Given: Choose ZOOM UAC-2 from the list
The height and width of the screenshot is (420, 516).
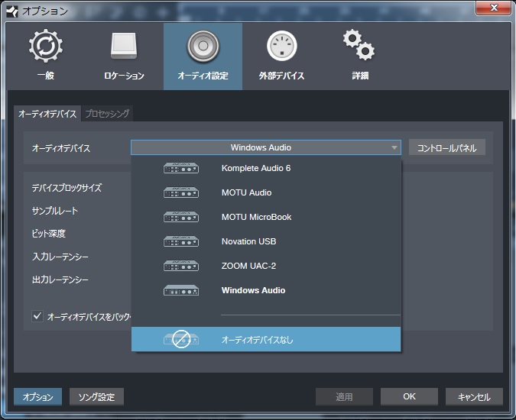Looking at the screenshot, I should pyautogui.click(x=266, y=266).
